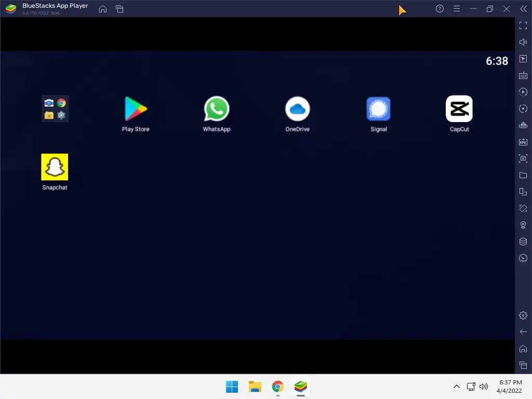Click the BlueStacks taskbar icon

pyautogui.click(x=301, y=387)
